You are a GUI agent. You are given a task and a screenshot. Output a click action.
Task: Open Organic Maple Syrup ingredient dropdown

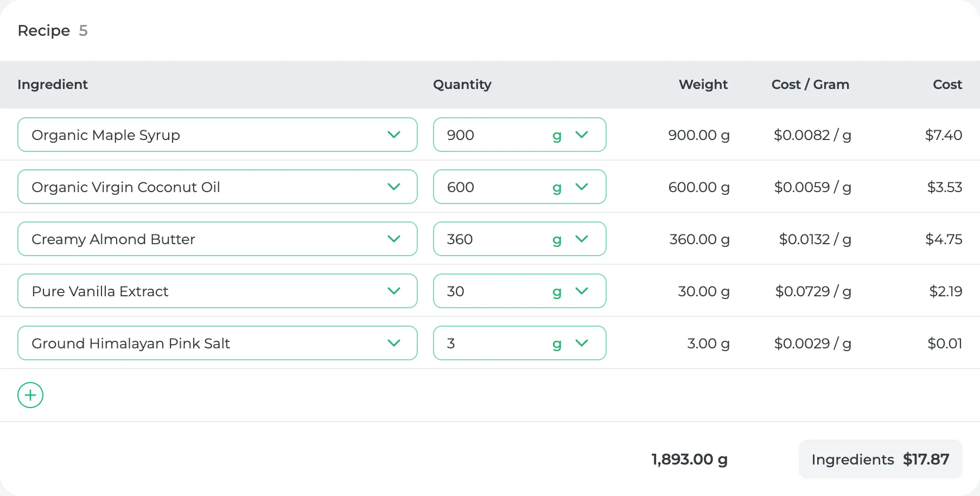tap(218, 135)
